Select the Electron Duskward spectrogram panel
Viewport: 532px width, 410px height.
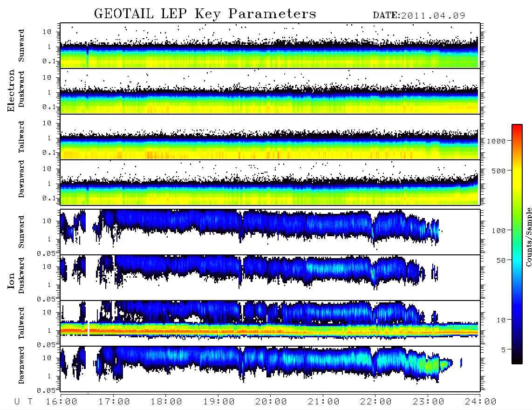point(270,91)
